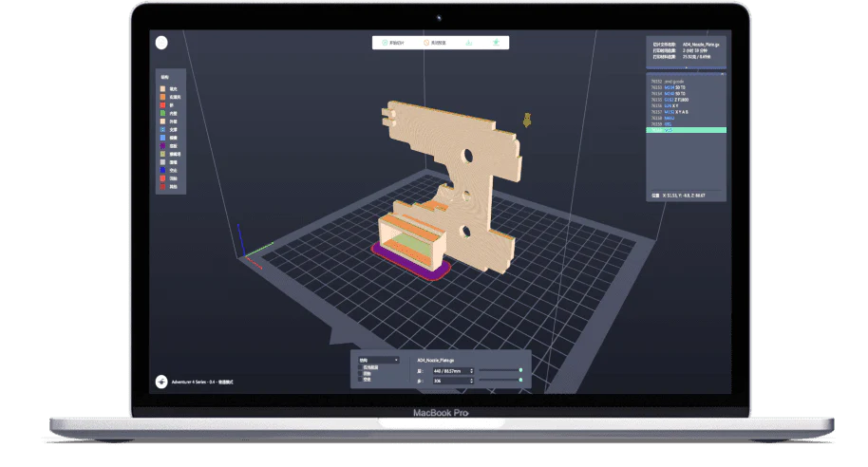868x467 pixels.
Task: Click the stepper arrows on the 440 / 88.57mm field
Action: [472, 371]
